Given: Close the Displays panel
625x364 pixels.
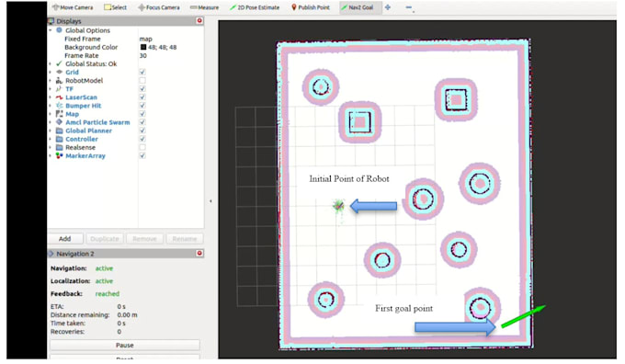Looking at the screenshot, I should tap(199, 21).
